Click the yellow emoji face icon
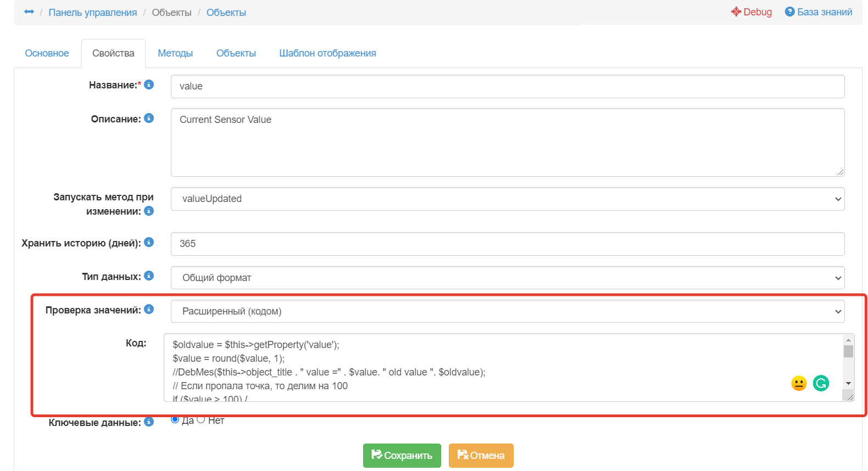Screen dimensions: 868x471 [799, 383]
